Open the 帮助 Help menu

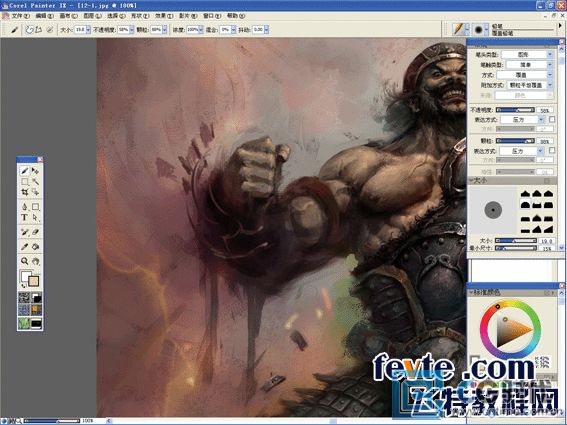click(236, 16)
